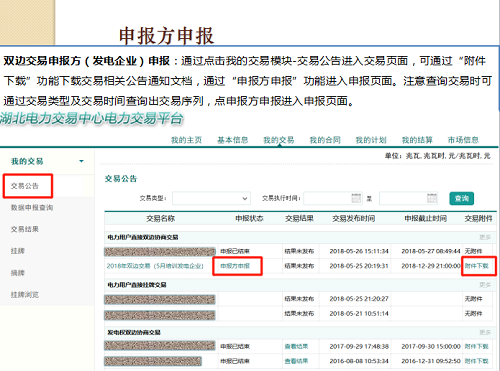Viewport: 500px width, 371px height.
Task: Select the 我的合同 tab
Action: (x=325, y=140)
